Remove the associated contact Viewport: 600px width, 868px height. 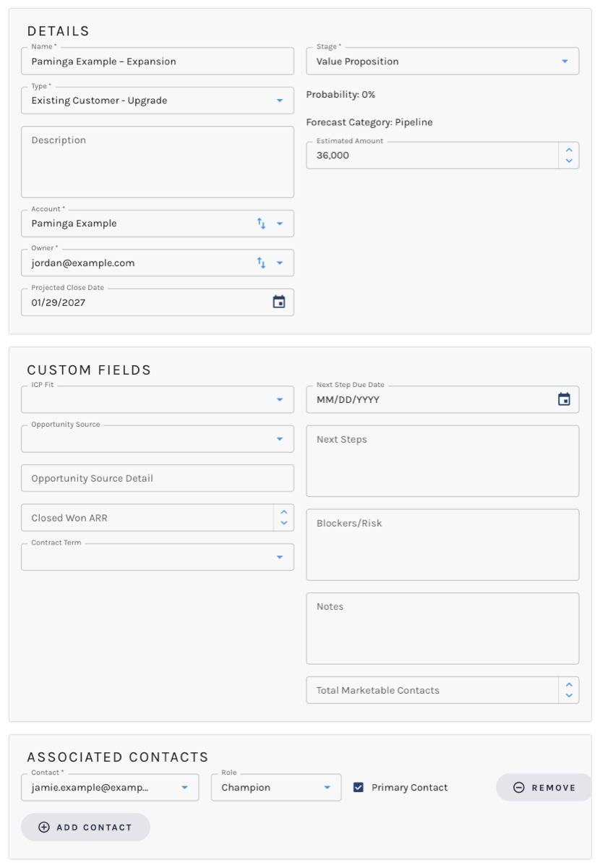[544, 787]
